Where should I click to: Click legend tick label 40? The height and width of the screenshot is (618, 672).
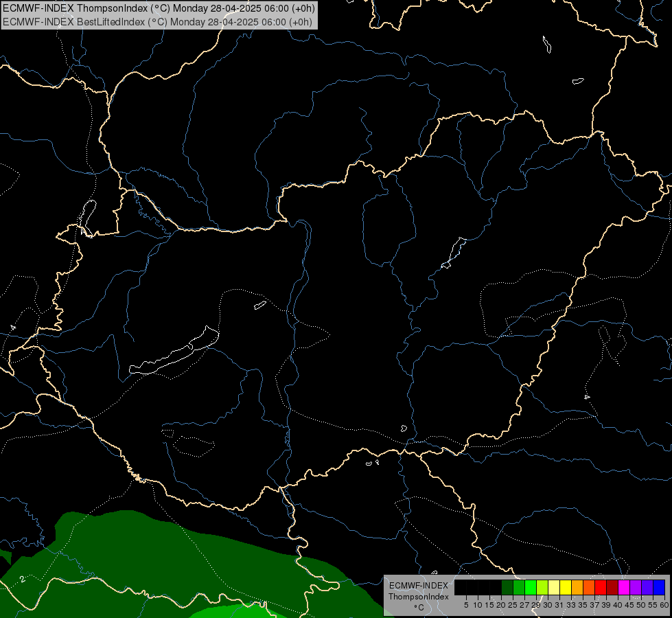pos(618,605)
